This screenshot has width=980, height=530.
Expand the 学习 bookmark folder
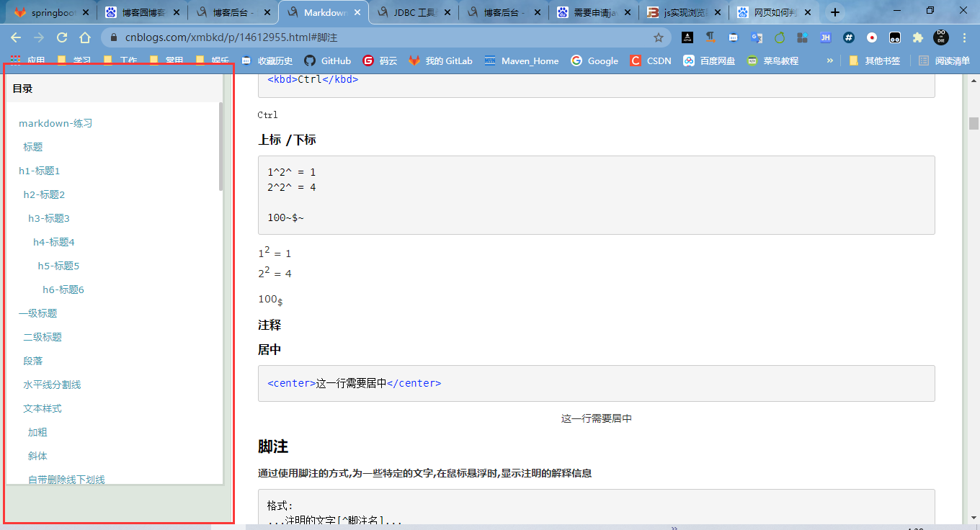73,61
